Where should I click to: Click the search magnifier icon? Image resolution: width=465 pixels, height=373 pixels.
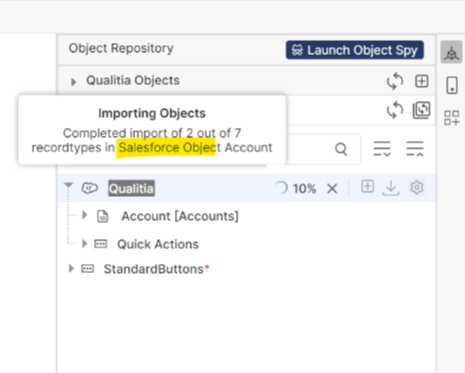pyautogui.click(x=341, y=149)
